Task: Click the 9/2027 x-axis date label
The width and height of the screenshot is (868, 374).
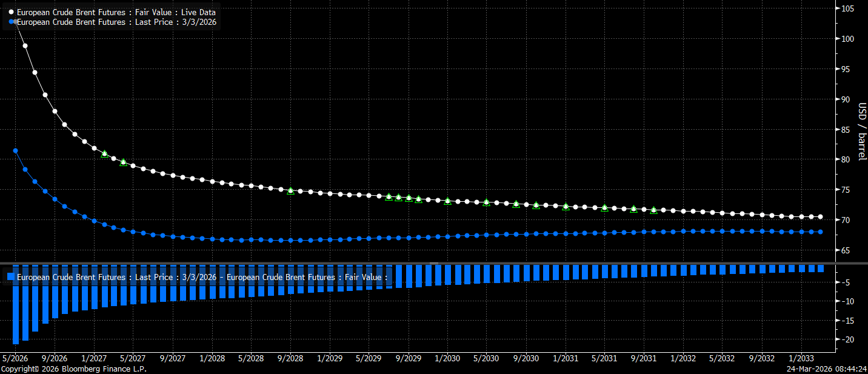Action: [x=172, y=358]
